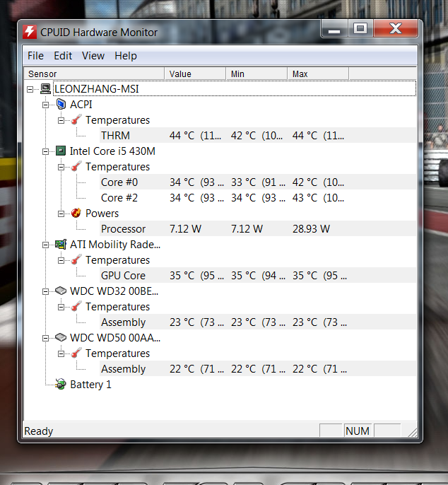The height and width of the screenshot is (485, 448).
Task: Select the Core #2 row
Action: pos(258,198)
